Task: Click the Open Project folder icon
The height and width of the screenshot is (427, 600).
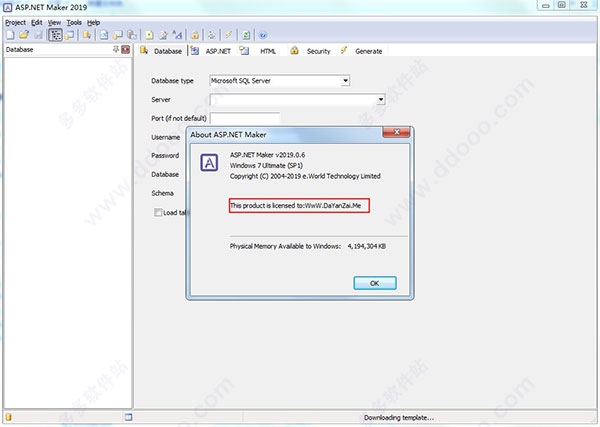Action: pos(24,35)
